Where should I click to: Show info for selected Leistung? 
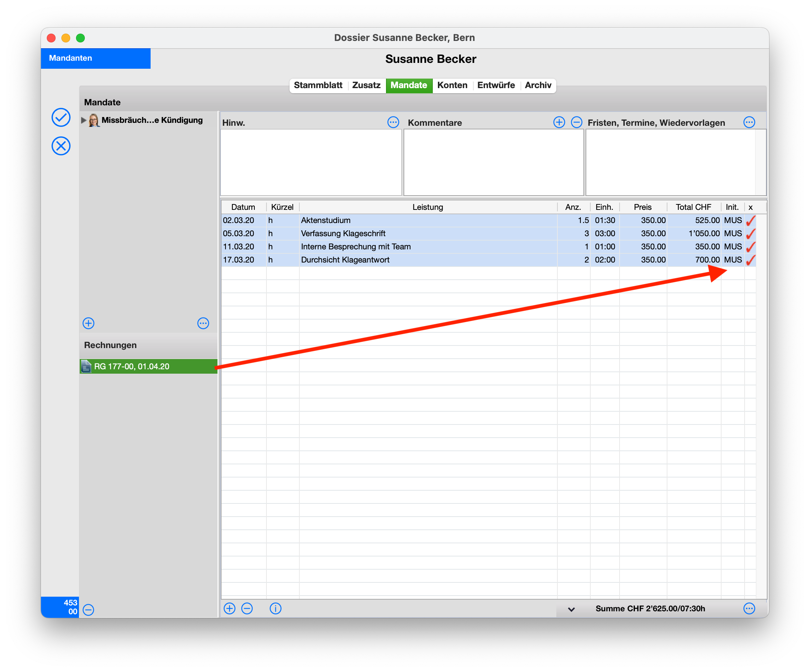tap(275, 608)
